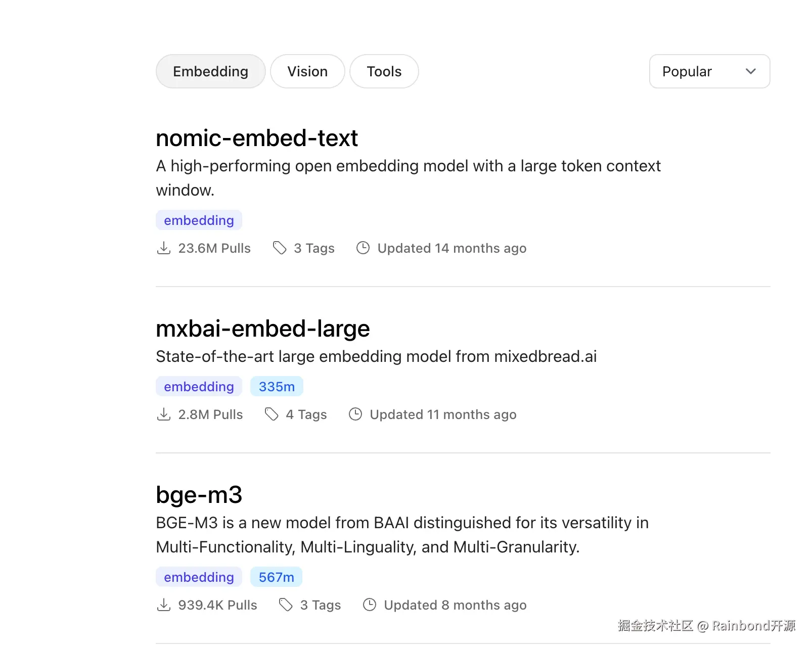812x649 pixels.
Task: Click download icon beside 939.4K Pulls
Action: pyautogui.click(x=164, y=605)
